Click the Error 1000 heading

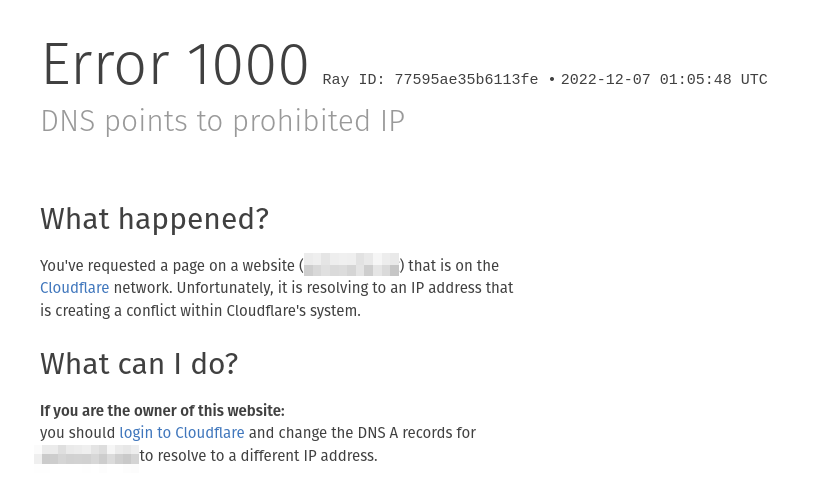tap(175, 65)
